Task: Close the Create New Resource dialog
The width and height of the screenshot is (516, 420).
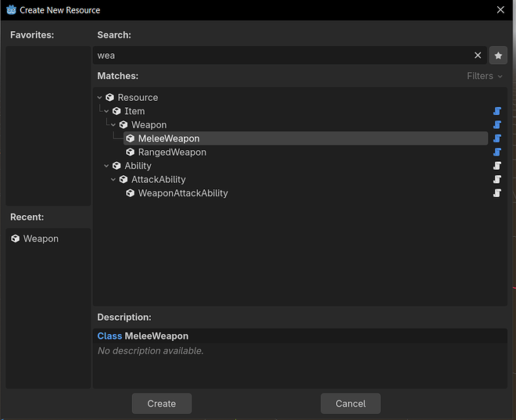Action: 500,10
